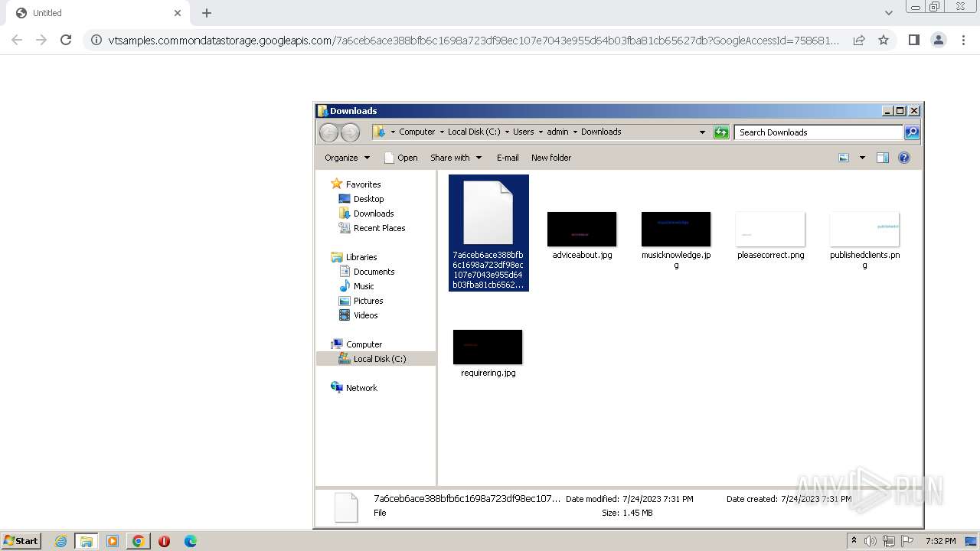Select Libraries in the navigation pane
This screenshot has height=551, width=980.
pos(361,257)
